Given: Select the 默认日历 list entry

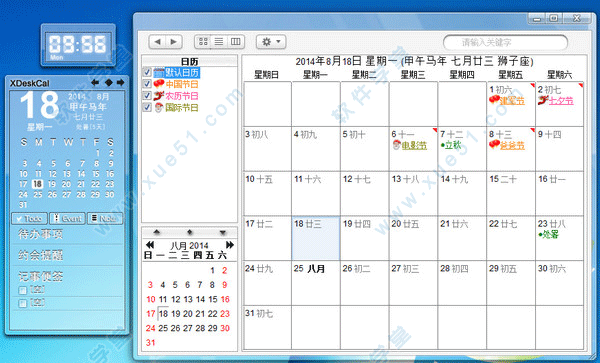Looking at the screenshot, I should tap(182, 72).
